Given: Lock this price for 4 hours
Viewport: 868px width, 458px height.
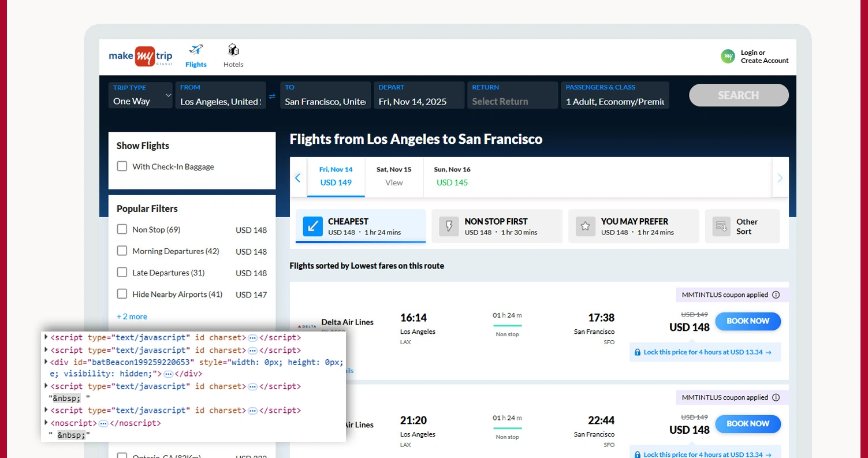Looking at the screenshot, I should click(705, 352).
